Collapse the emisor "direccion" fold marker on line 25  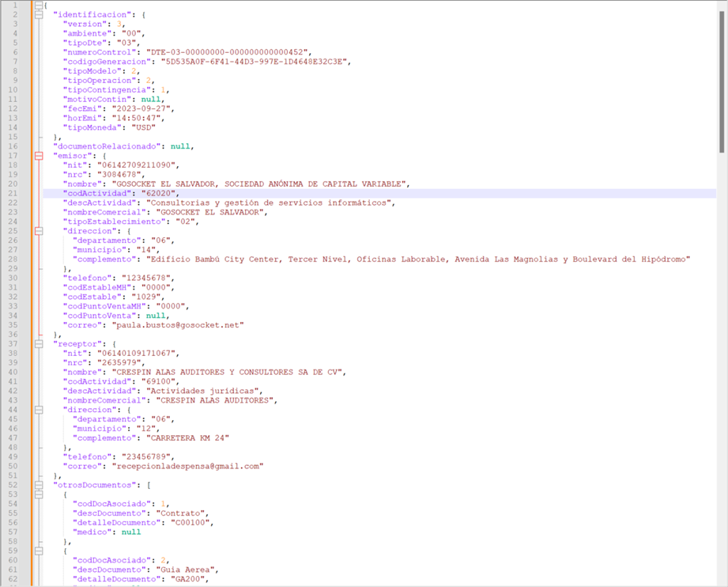point(39,231)
